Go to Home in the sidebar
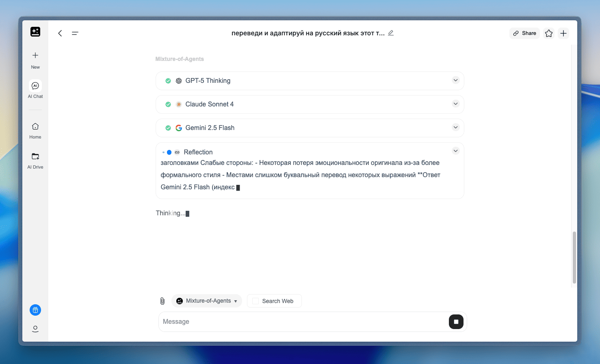The width and height of the screenshot is (600, 364). pyautogui.click(x=35, y=127)
